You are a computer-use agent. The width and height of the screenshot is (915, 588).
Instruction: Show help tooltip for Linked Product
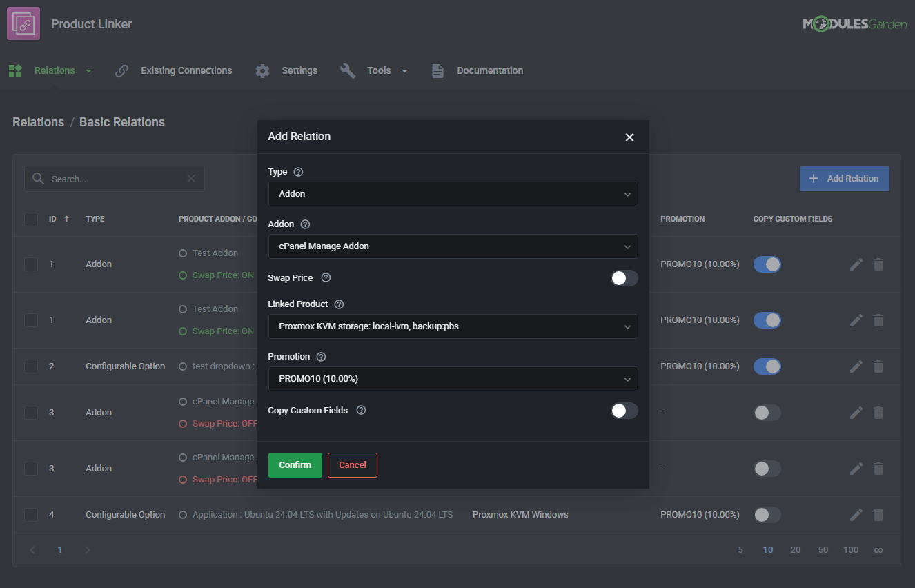click(x=339, y=304)
